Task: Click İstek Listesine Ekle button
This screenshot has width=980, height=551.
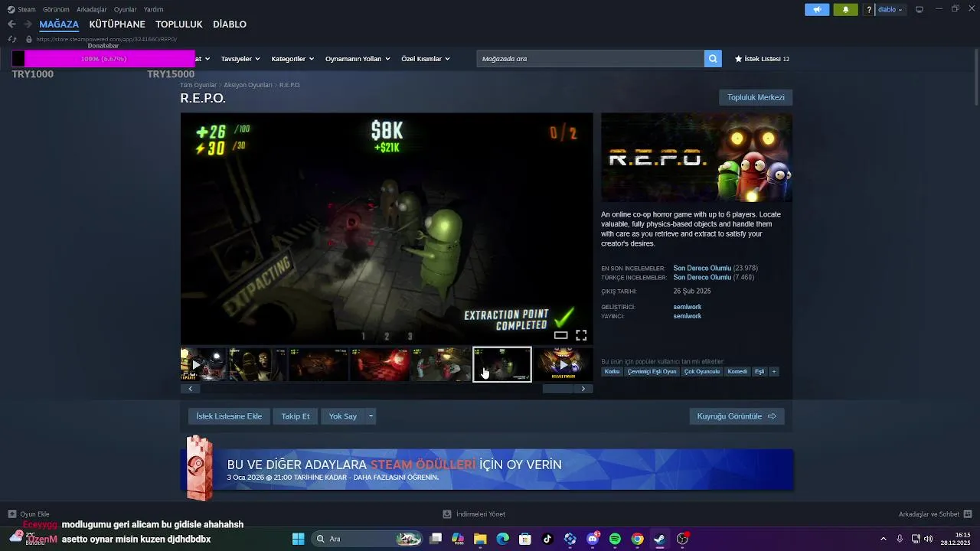Action: pos(229,416)
